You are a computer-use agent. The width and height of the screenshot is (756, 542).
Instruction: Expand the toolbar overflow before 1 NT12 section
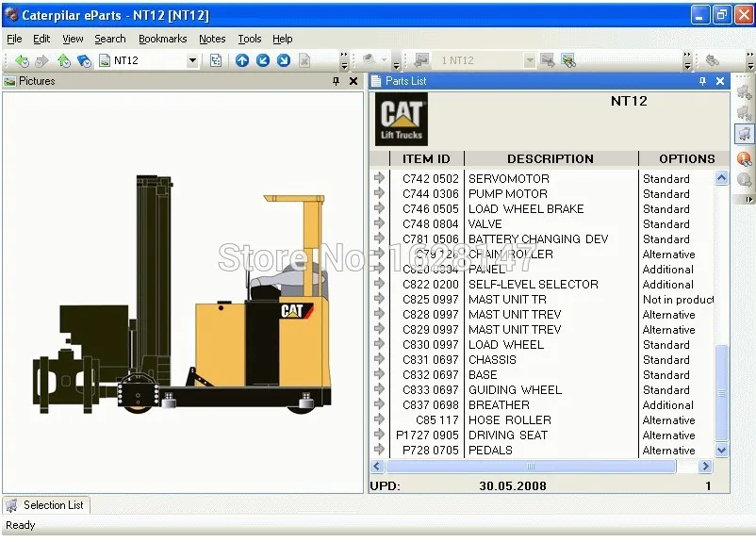(x=396, y=65)
